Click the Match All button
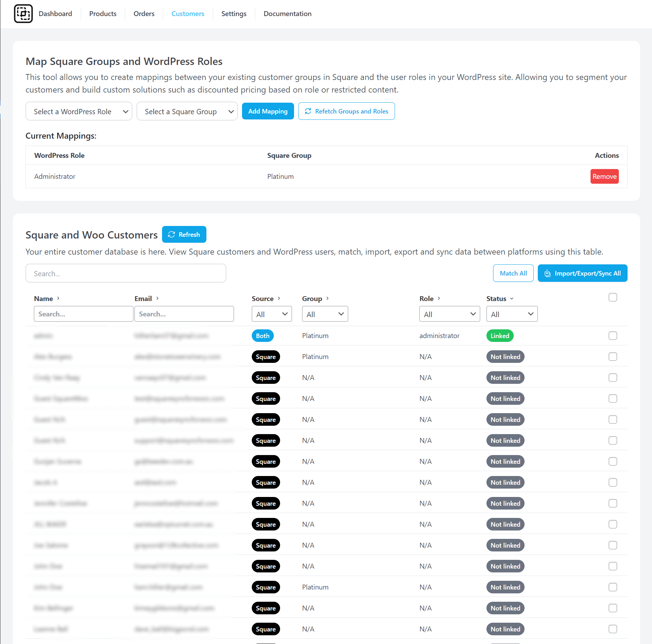The image size is (652, 644). (x=513, y=273)
